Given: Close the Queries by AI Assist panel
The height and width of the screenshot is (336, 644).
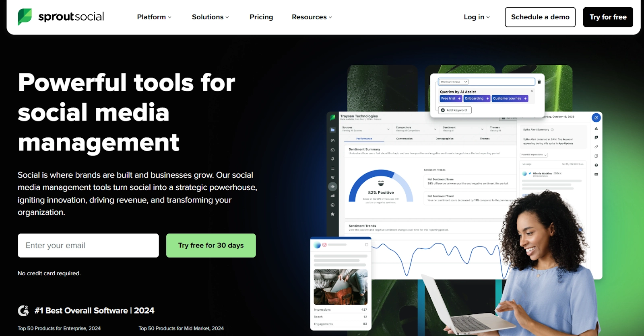Looking at the screenshot, I should tap(532, 91).
